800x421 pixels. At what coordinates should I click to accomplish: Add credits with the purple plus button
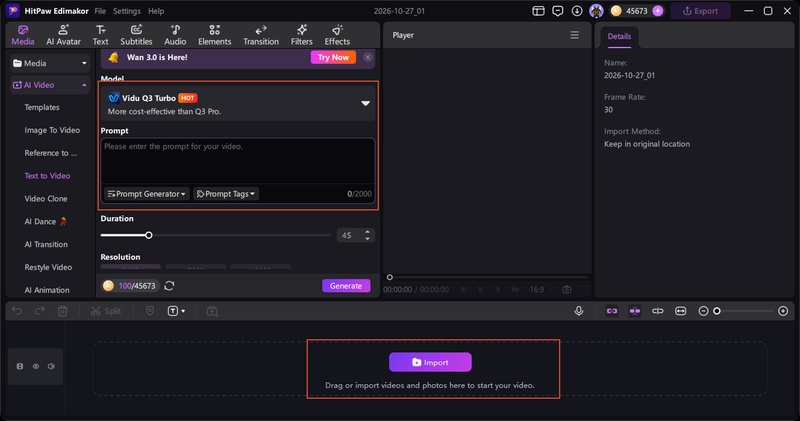[x=658, y=11]
